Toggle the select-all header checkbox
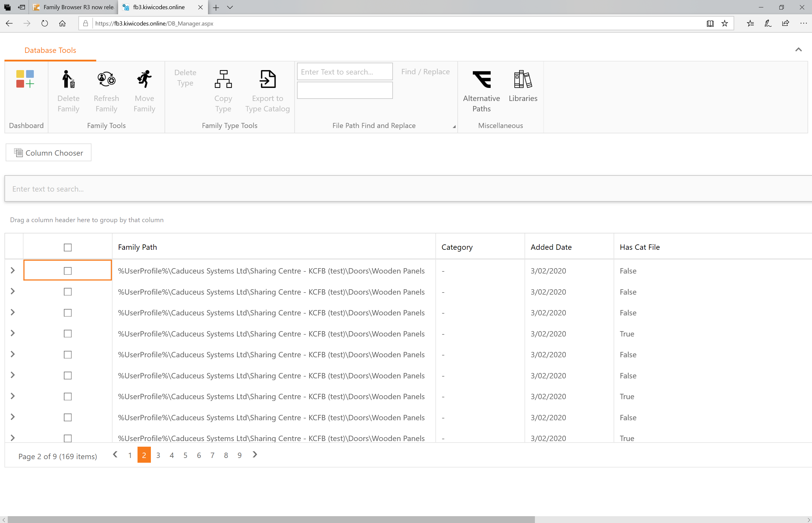The image size is (812, 523). click(x=68, y=248)
